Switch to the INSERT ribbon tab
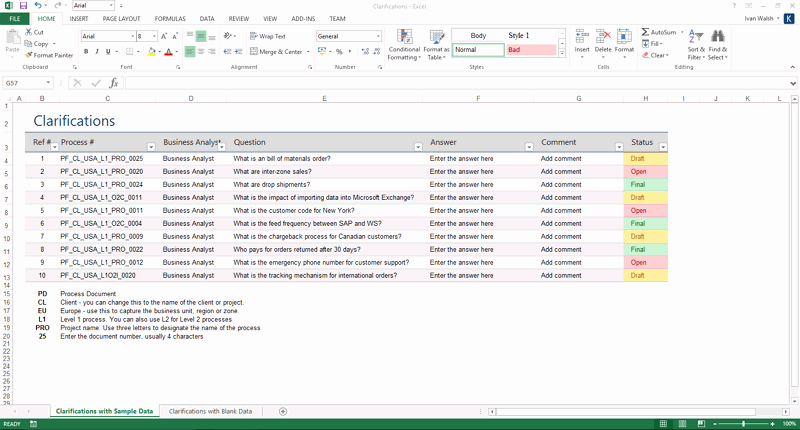Image resolution: width=800 pixels, height=430 pixels. tap(79, 19)
